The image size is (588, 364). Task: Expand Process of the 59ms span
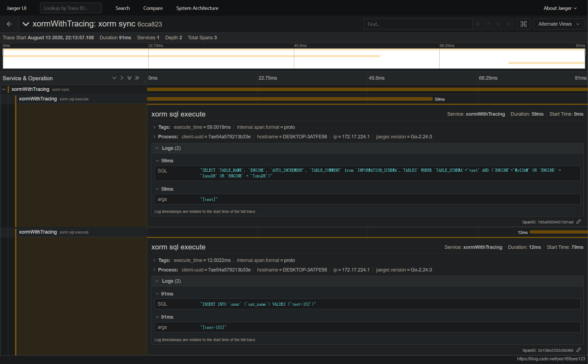[x=154, y=137]
